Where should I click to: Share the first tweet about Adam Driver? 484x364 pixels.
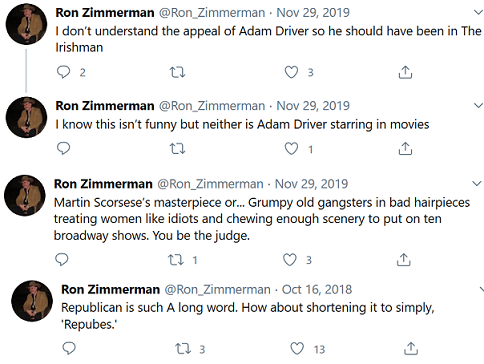[405, 72]
